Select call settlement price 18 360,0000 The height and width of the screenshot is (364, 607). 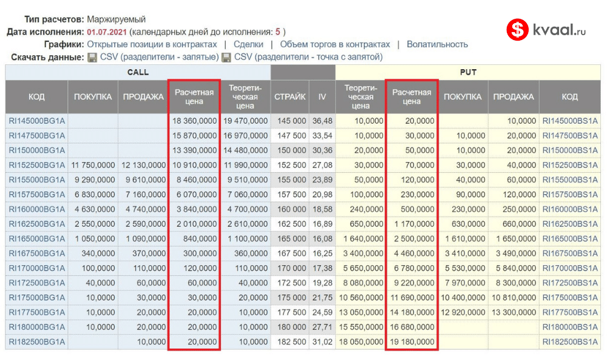(194, 121)
